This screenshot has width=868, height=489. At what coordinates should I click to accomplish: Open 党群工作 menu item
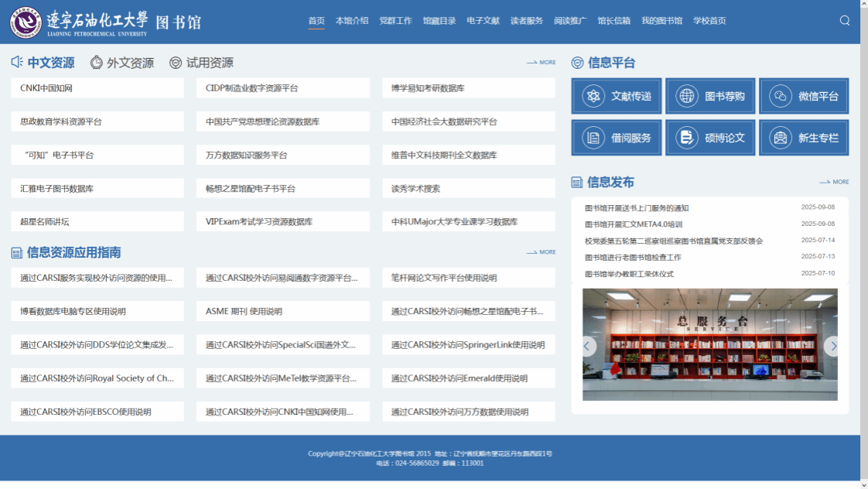395,20
